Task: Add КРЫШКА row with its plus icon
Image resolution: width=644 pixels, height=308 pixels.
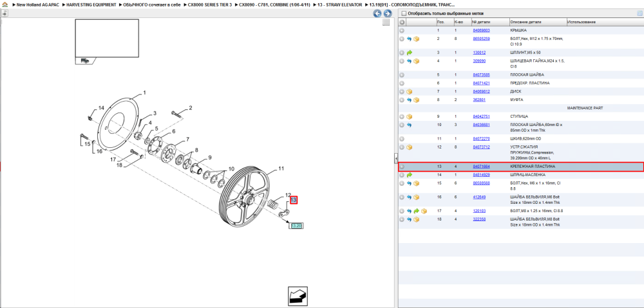Action: click(x=402, y=30)
